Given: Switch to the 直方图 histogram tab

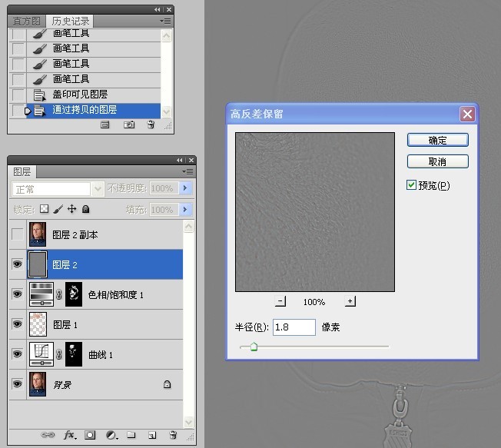Looking at the screenshot, I should click(x=25, y=22).
